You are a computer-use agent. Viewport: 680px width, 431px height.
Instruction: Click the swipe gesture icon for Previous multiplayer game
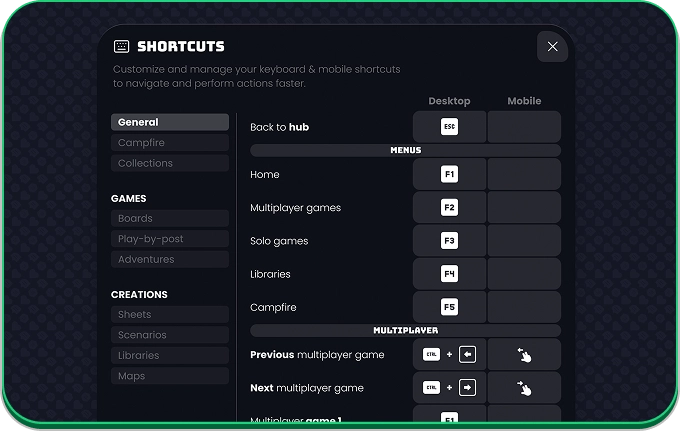tap(524, 355)
